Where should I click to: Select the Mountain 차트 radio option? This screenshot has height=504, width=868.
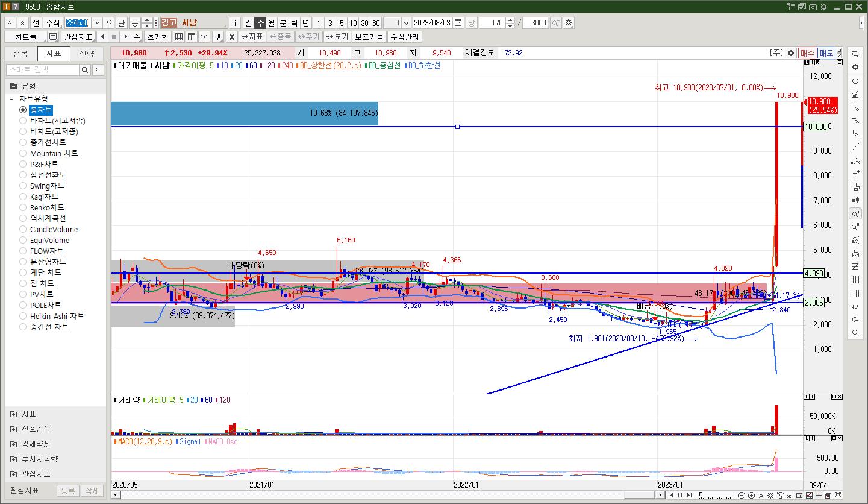(23, 153)
